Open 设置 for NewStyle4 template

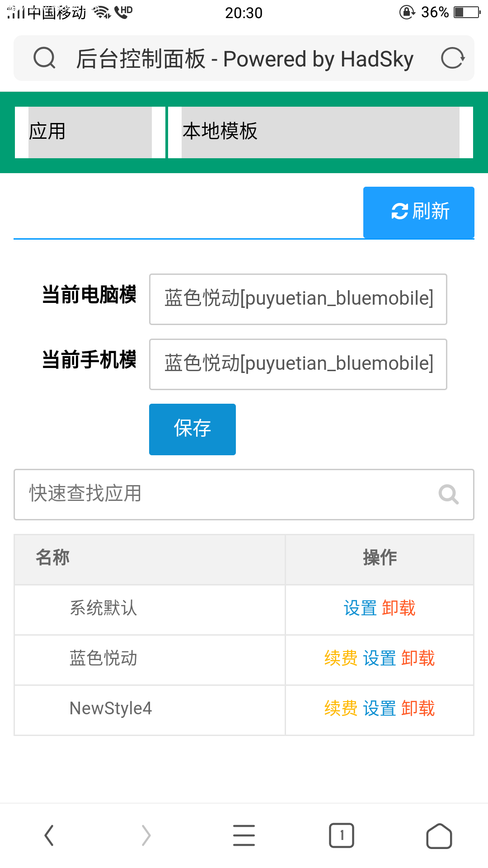point(380,708)
